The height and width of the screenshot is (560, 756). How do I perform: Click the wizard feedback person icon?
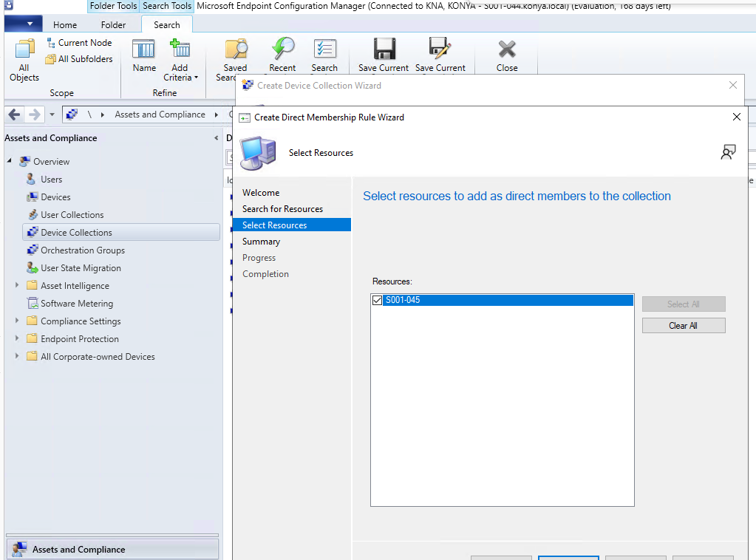pos(728,152)
